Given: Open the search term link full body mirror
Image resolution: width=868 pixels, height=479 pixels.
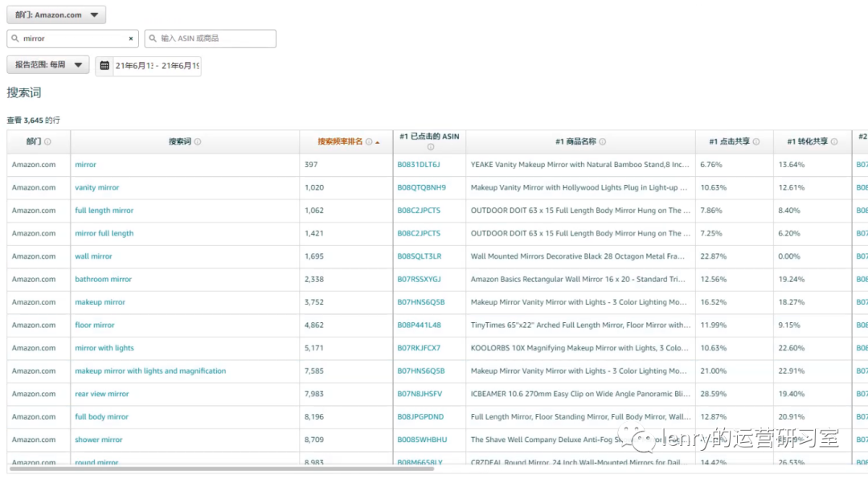Looking at the screenshot, I should (101, 417).
